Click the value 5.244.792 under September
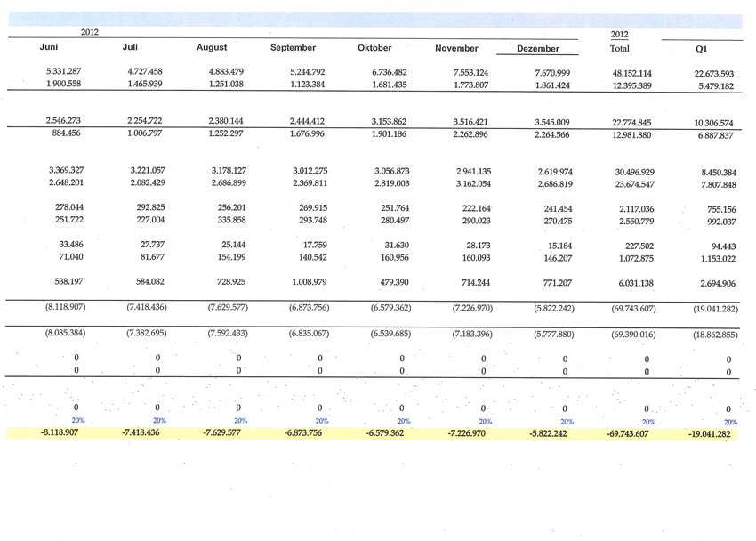The height and width of the screenshot is (541, 756). click(x=308, y=72)
